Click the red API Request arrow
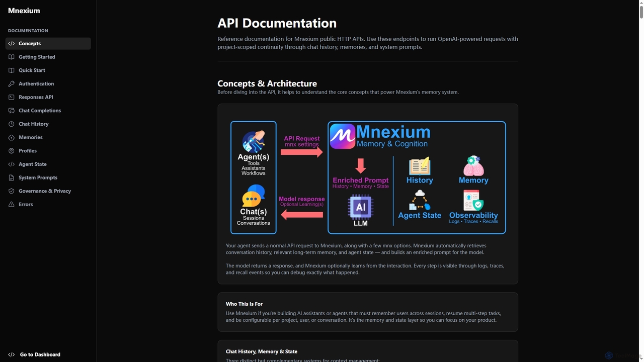Image resolution: width=644 pixels, height=362 pixels. [x=302, y=152]
